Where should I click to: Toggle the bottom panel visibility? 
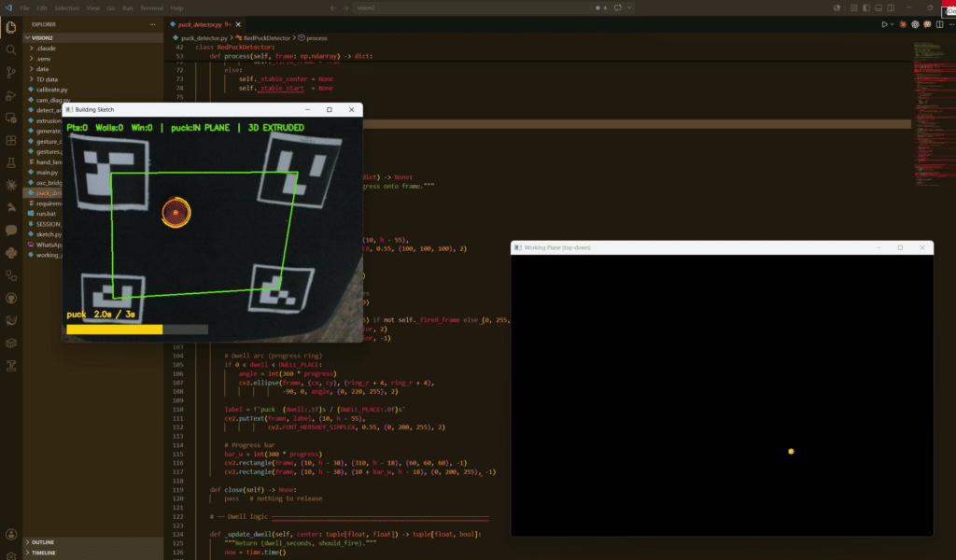click(879, 7)
